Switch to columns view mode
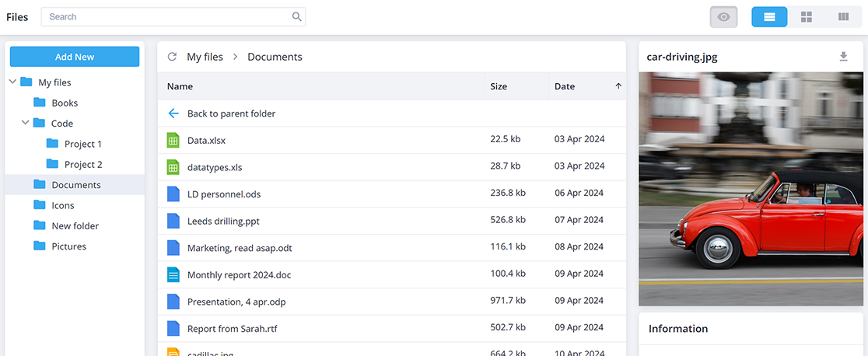The height and width of the screenshot is (356, 868). point(843,17)
